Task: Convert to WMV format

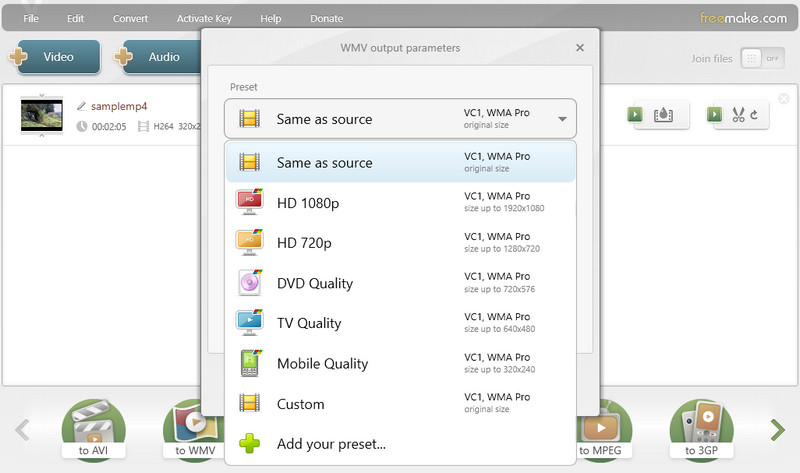Action: [x=194, y=430]
